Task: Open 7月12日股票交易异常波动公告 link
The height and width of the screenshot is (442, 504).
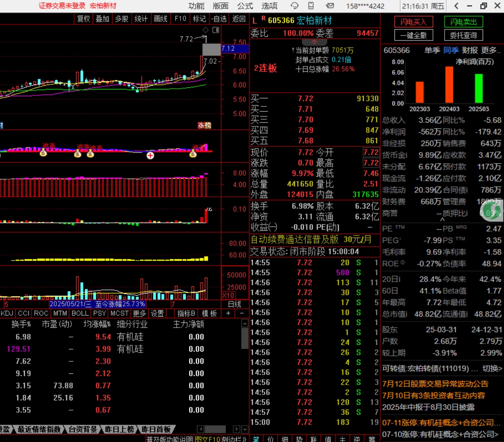Action: [x=435, y=384]
